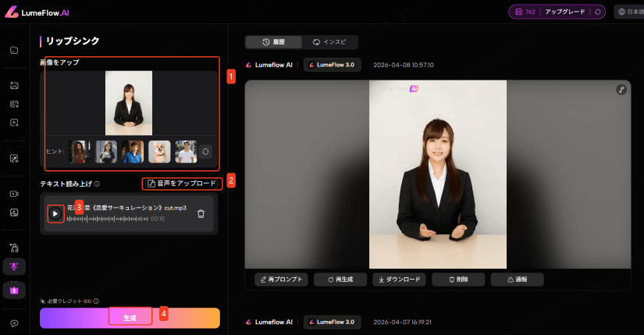
Task: Select the man in blue shirt hint thumbnail
Action: (x=133, y=151)
